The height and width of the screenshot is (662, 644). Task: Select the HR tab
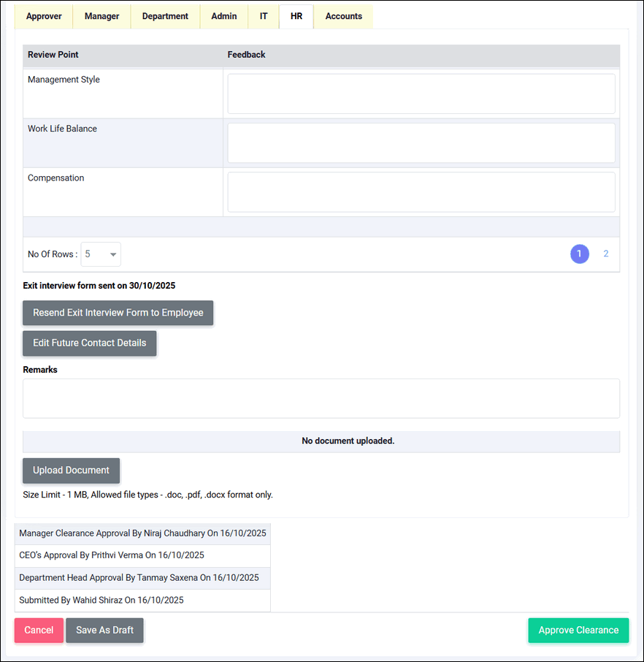tap(296, 16)
